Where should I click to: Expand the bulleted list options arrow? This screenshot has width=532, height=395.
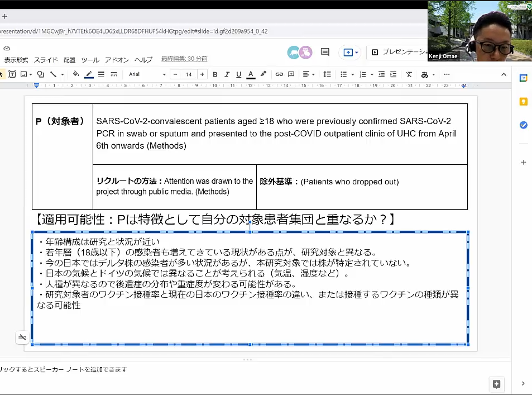353,75
